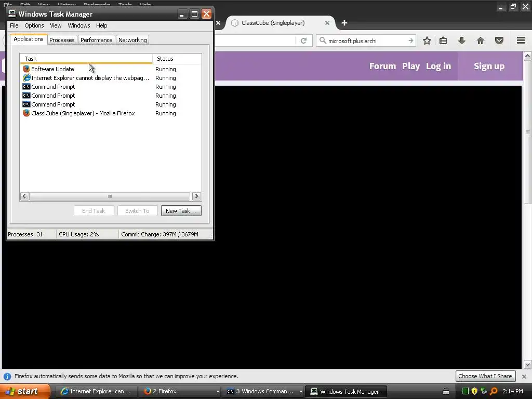Click Task Manager title bar icon

click(x=12, y=14)
